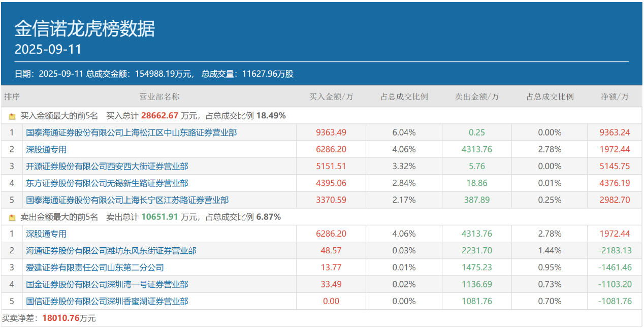The image size is (644, 328).
Task: Click the 营业部名称 column header
Action: pos(159,96)
